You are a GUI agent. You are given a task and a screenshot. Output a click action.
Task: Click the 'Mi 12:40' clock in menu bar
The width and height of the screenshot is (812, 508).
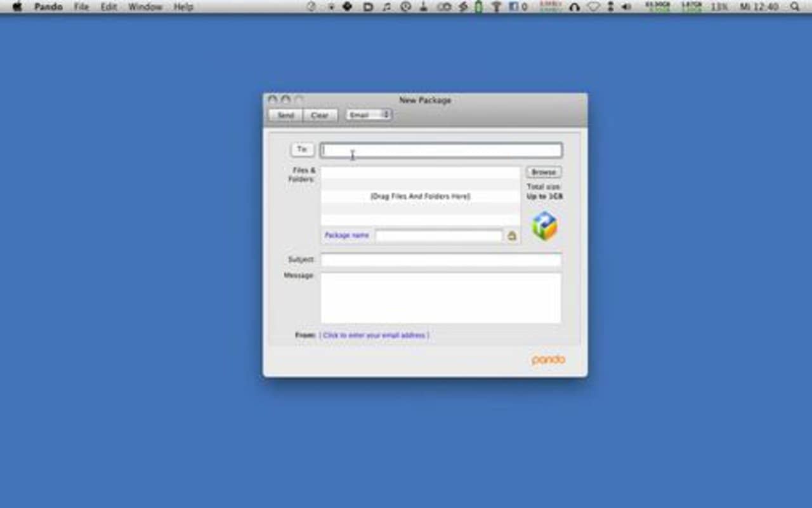(x=759, y=7)
